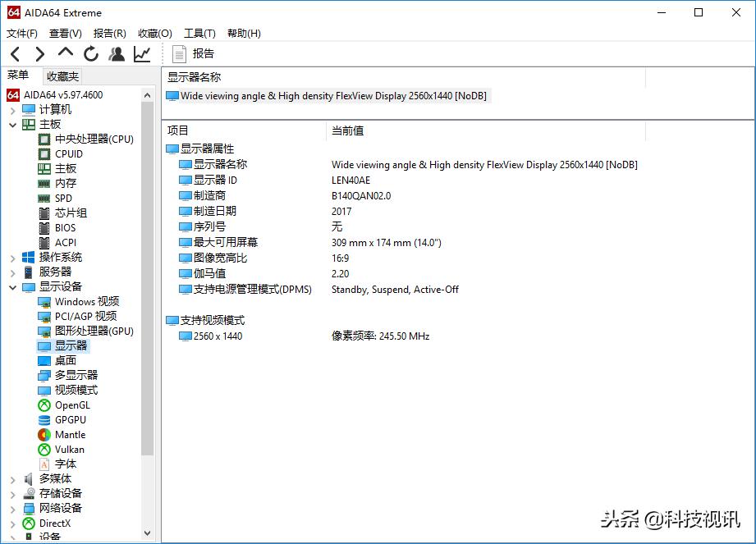
Task: Click the refresh icon in the toolbar
Action: point(90,53)
